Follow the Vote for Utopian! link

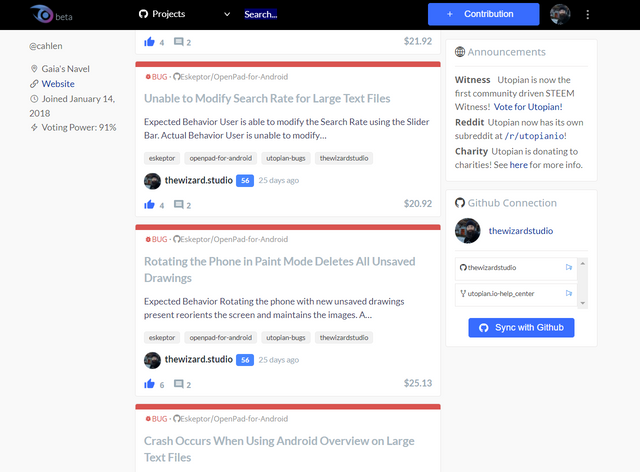528,107
